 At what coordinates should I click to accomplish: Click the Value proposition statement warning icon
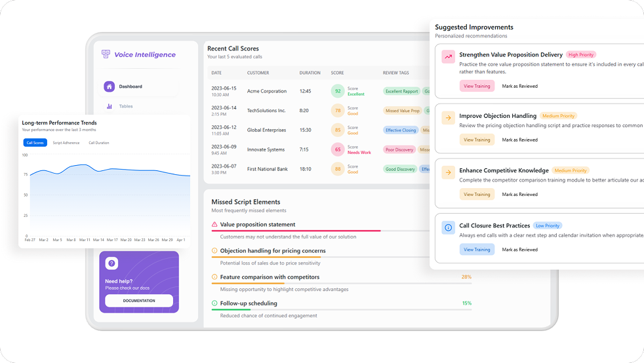214,225
